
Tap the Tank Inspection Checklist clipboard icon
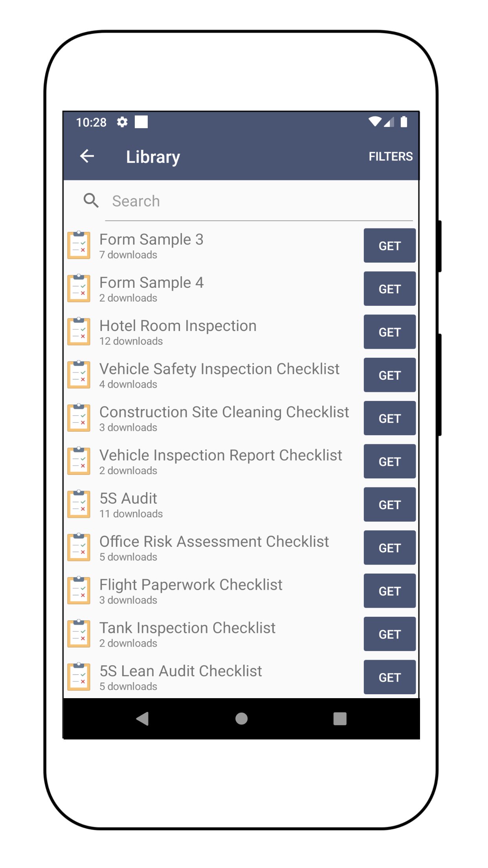click(x=79, y=634)
